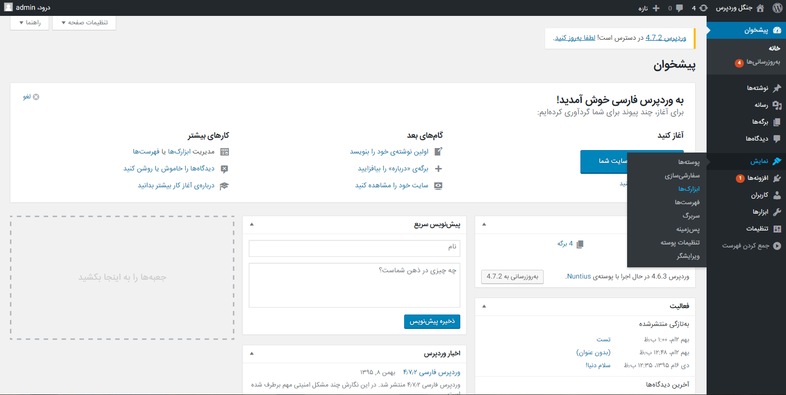This screenshot has height=395, width=786.
Task: Select 'فهرست‌ها' from the Appearance submenu
Action: [687, 203]
